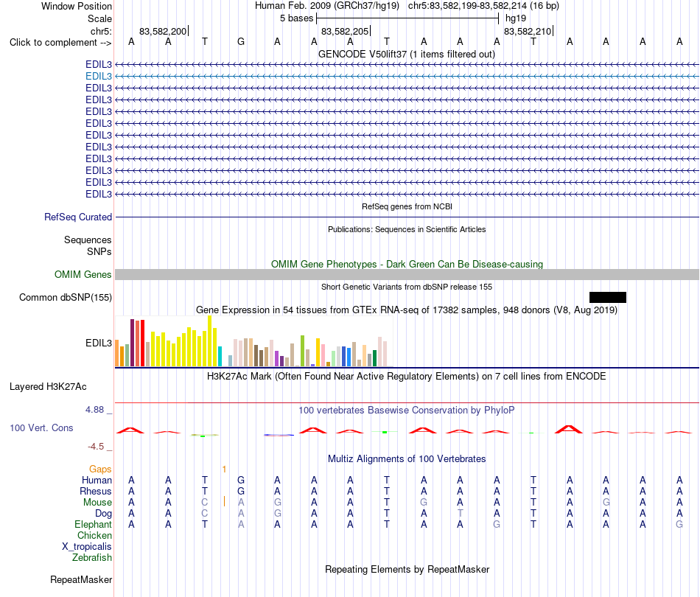The image size is (700, 597).
Task: Click the chr5 83,582,200 ruler position
Action: coord(164,31)
